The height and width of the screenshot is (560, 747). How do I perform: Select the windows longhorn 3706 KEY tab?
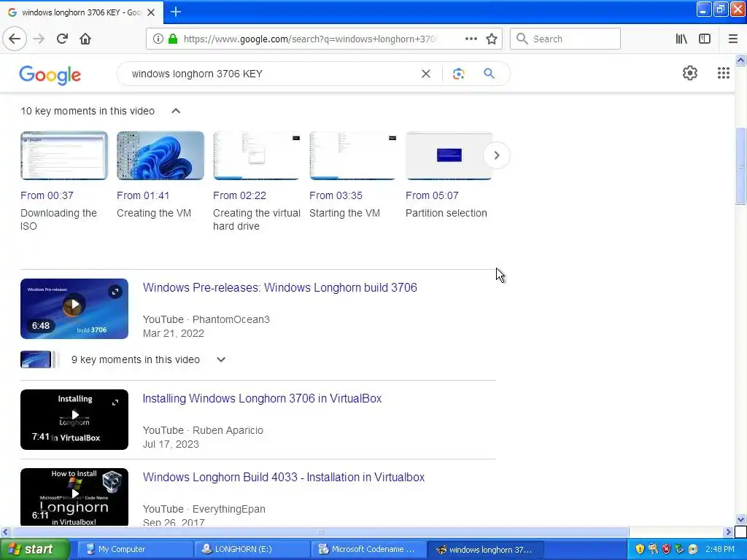click(x=82, y=12)
